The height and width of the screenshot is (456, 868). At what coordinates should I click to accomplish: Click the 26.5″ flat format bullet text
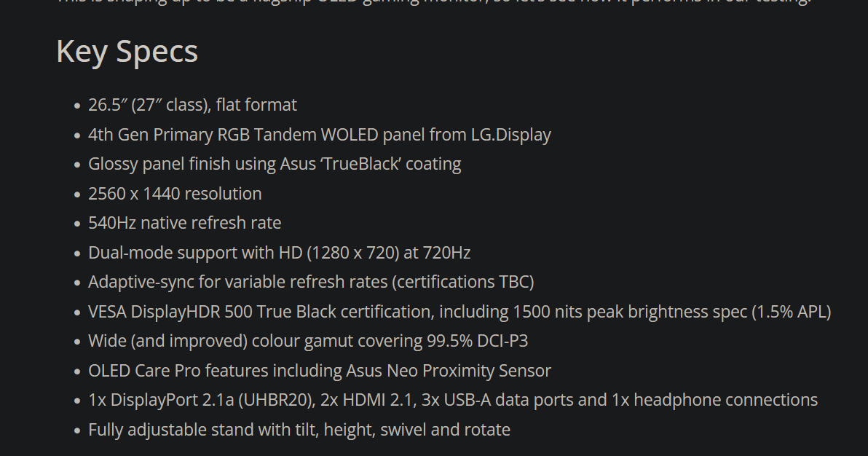pos(192,105)
